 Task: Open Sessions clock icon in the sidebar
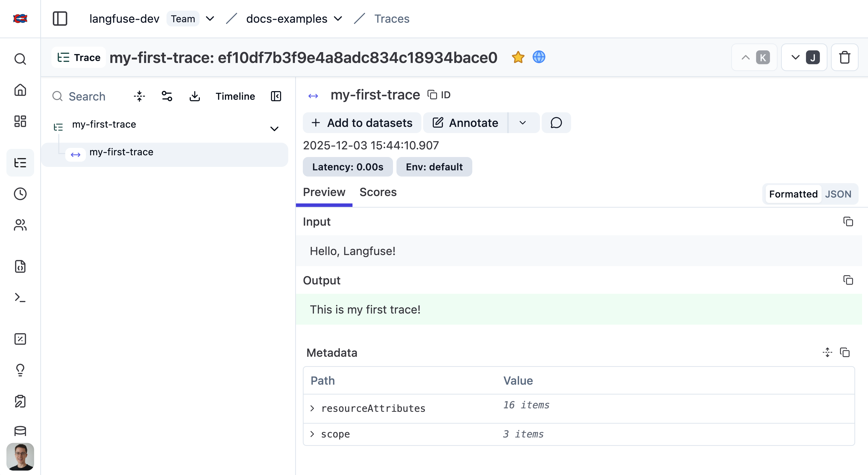click(20, 194)
